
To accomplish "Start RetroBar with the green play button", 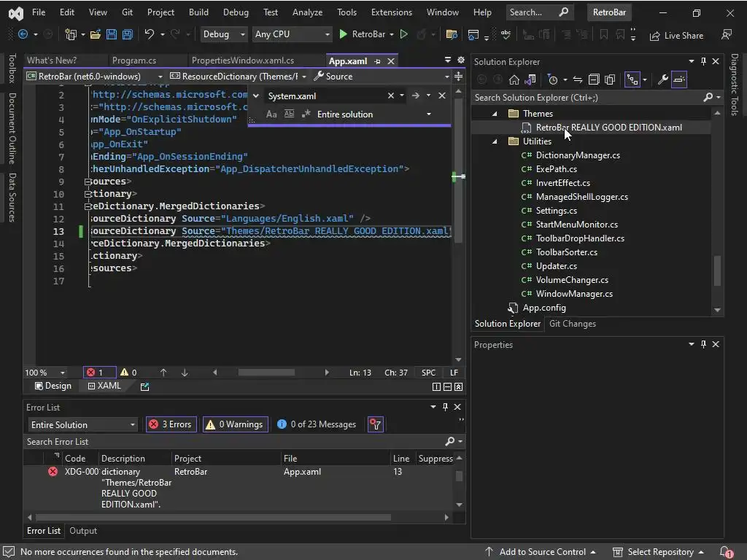I will click(343, 34).
